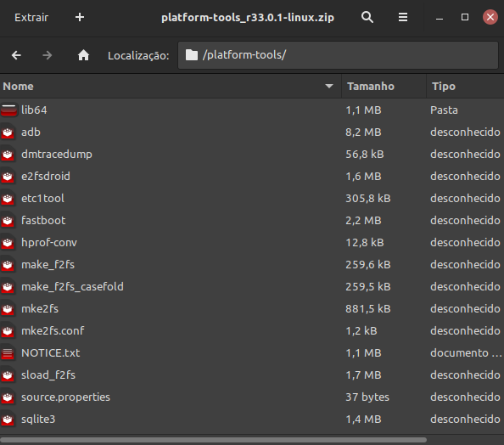Click the sload_f2fs file name
This screenshot has width=504, height=445.
click(x=48, y=375)
